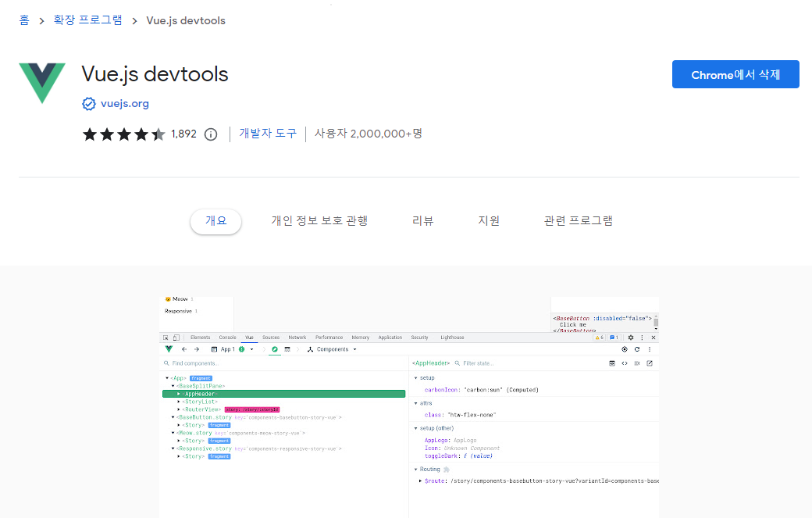Click the toggleDark state entry
Viewport: 812px width, 518px height.
point(458,455)
